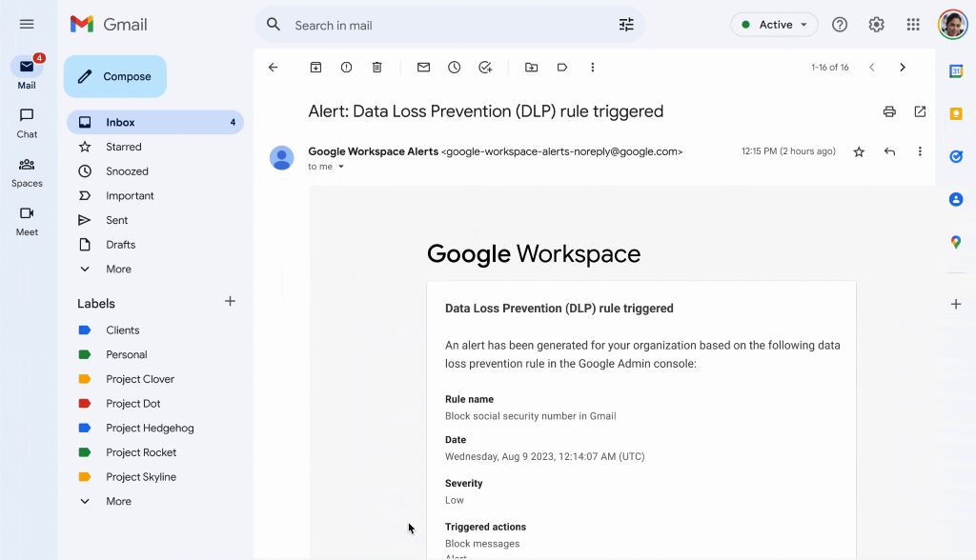Screen dimensions: 976x560
Task: Mark the email as unread
Action: pos(423,68)
